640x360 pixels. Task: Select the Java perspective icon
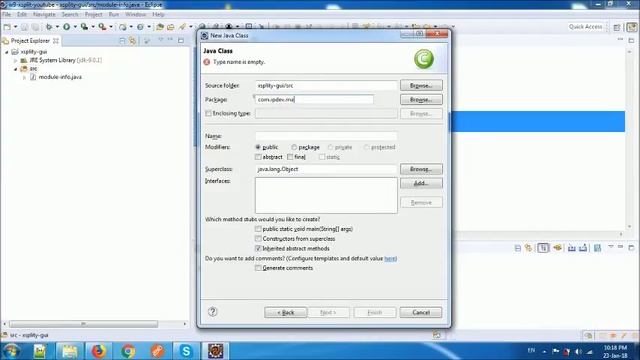[x=632, y=27]
